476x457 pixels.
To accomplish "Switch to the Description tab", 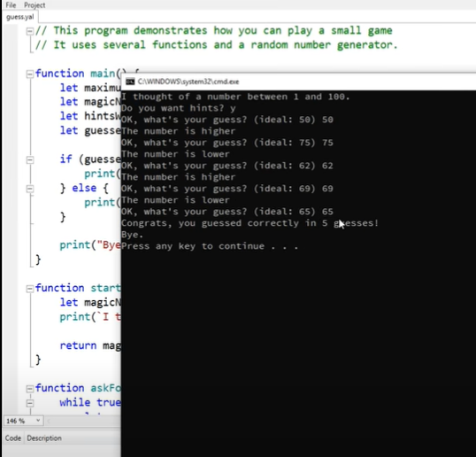I will click(x=44, y=438).
